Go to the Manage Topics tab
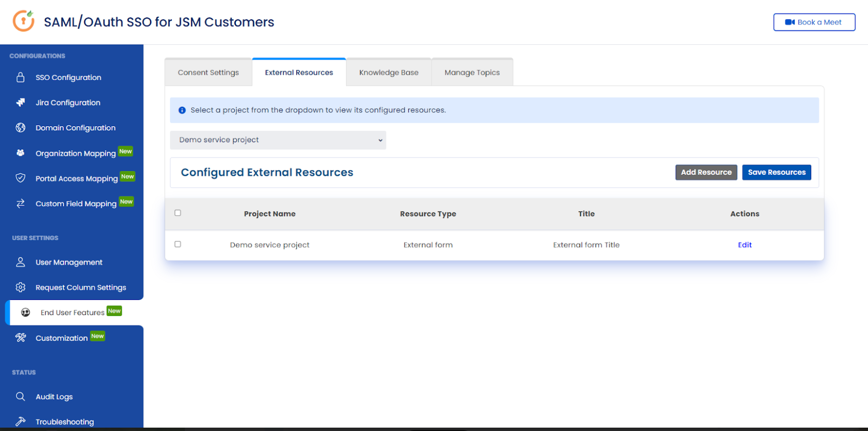The width and height of the screenshot is (868, 431). coord(472,72)
